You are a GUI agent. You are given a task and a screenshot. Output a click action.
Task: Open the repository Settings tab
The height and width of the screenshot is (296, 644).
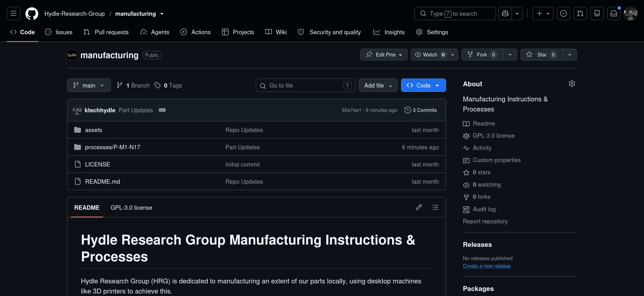(x=432, y=32)
